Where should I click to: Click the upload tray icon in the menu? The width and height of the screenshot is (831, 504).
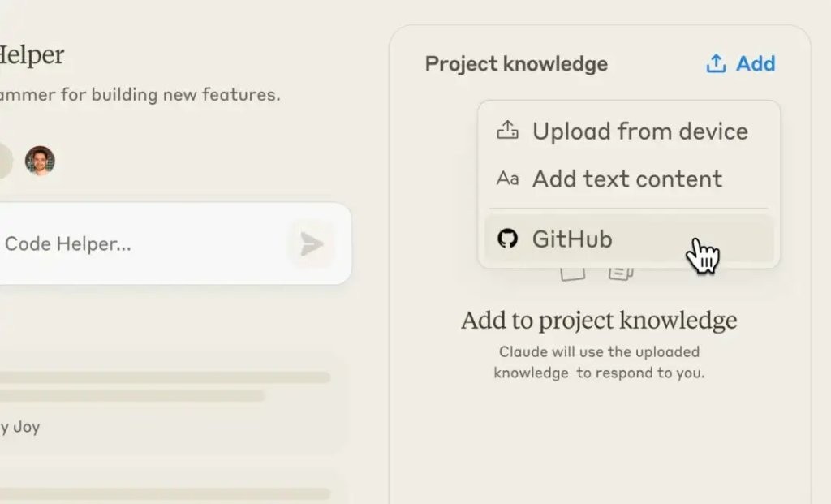507,131
